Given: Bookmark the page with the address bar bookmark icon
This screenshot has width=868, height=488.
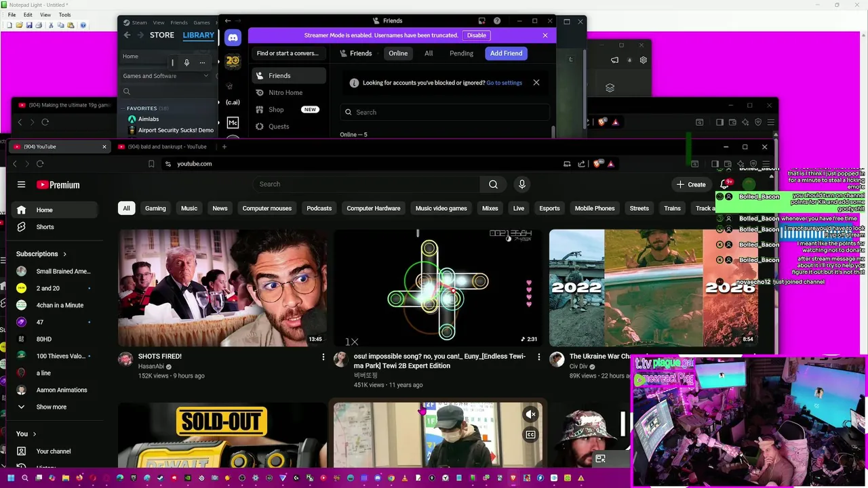Looking at the screenshot, I should [151, 163].
